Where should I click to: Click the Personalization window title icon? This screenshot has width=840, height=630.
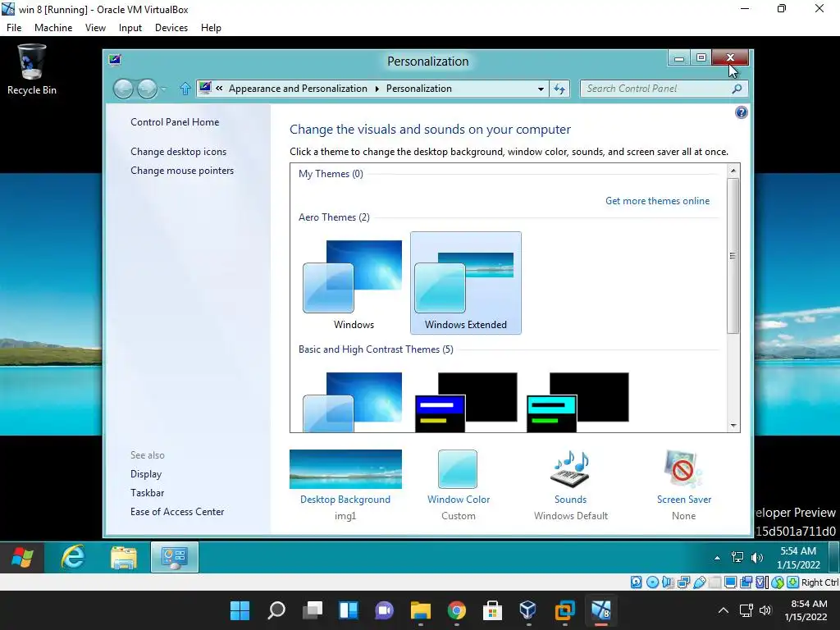point(115,60)
